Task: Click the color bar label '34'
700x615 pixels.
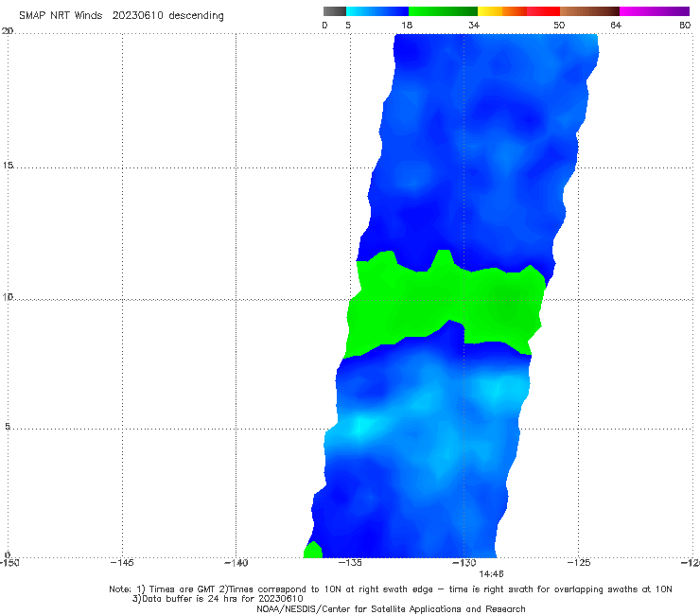Action: [x=474, y=25]
